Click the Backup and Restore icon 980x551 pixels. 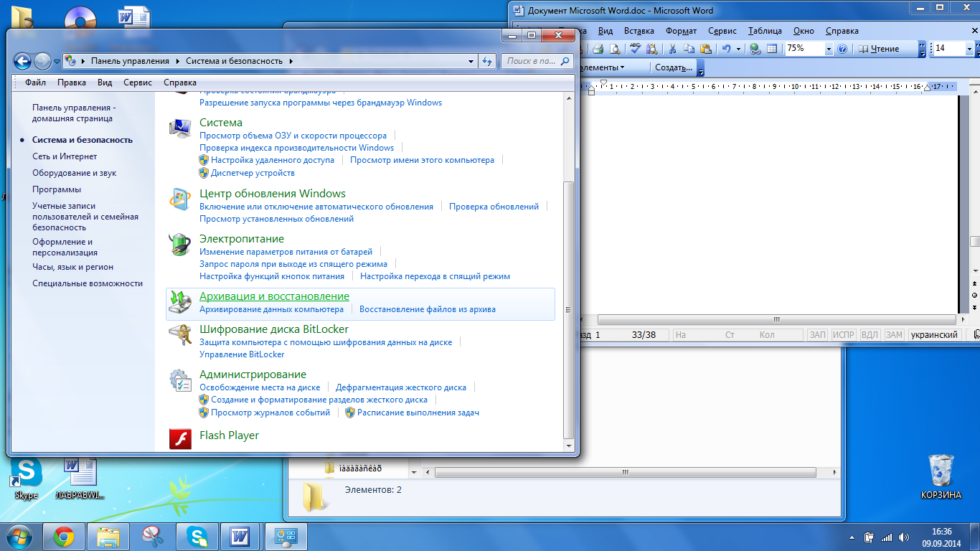[x=179, y=301]
